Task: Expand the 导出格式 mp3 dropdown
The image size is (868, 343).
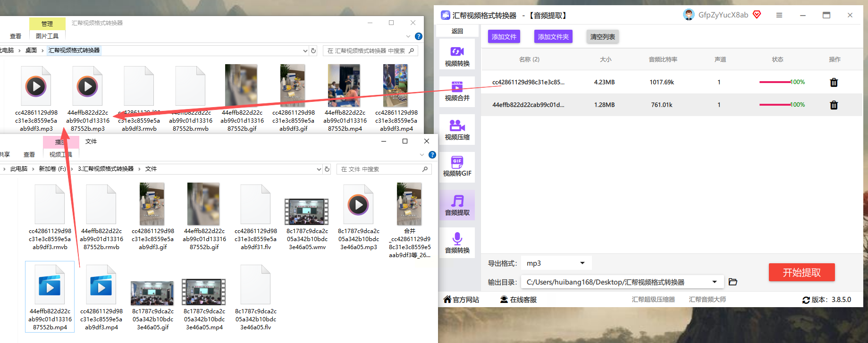Action: (x=582, y=263)
